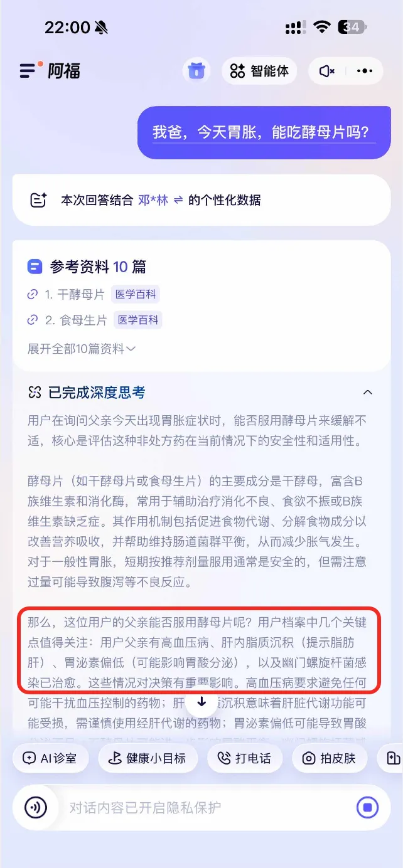The image size is (403, 868).
Task: Tap the gift box icon
Action: coord(196,71)
